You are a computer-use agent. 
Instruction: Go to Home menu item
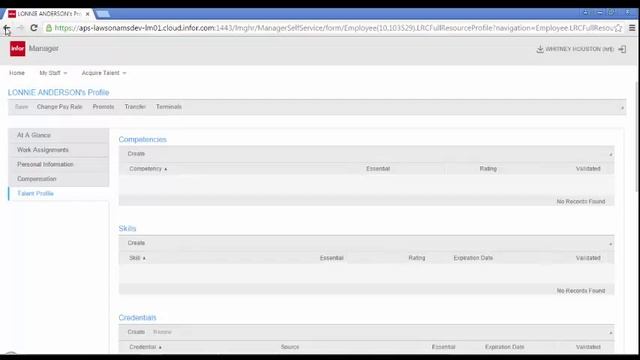click(17, 73)
